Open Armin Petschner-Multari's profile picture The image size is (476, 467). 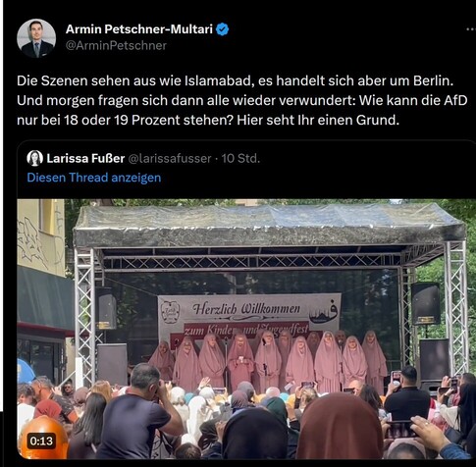(36, 38)
